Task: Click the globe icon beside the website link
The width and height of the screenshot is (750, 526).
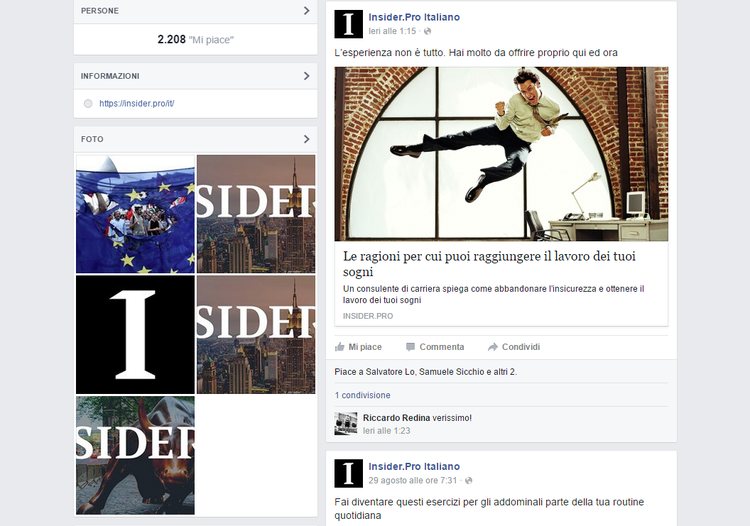Action: (88, 104)
